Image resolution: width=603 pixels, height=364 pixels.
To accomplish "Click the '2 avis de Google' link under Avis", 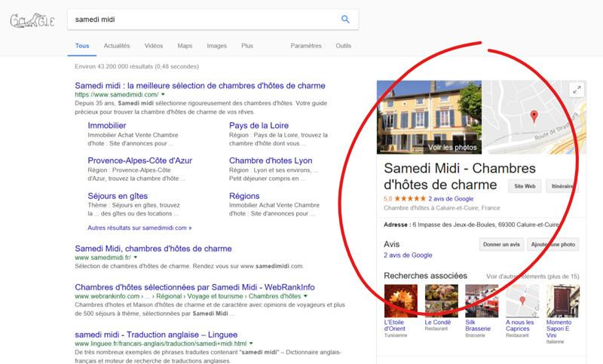I will pos(408,255).
